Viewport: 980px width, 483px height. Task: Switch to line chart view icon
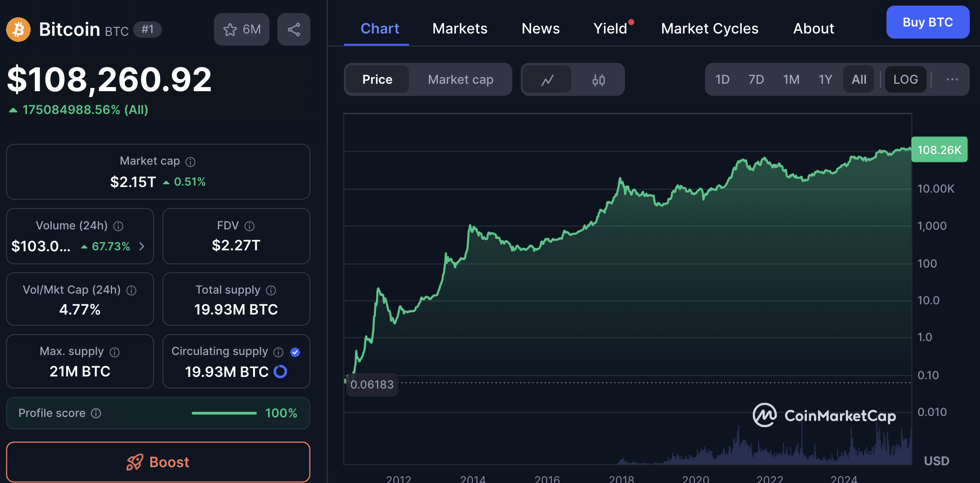tap(547, 80)
